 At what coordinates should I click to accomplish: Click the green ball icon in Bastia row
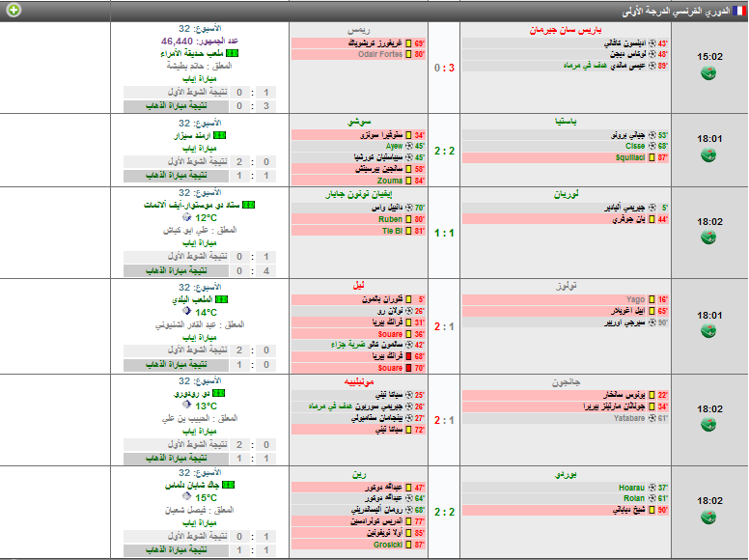(x=708, y=155)
